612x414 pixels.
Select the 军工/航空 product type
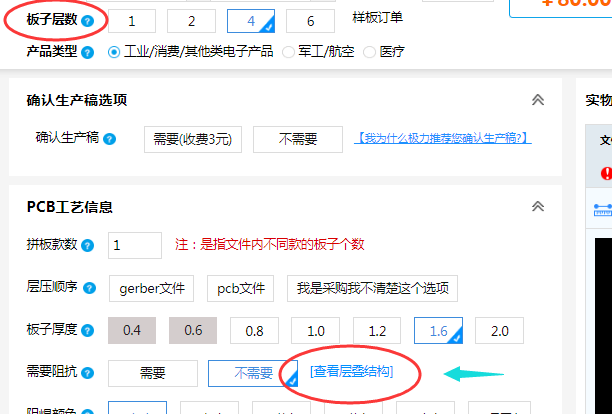pos(290,51)
